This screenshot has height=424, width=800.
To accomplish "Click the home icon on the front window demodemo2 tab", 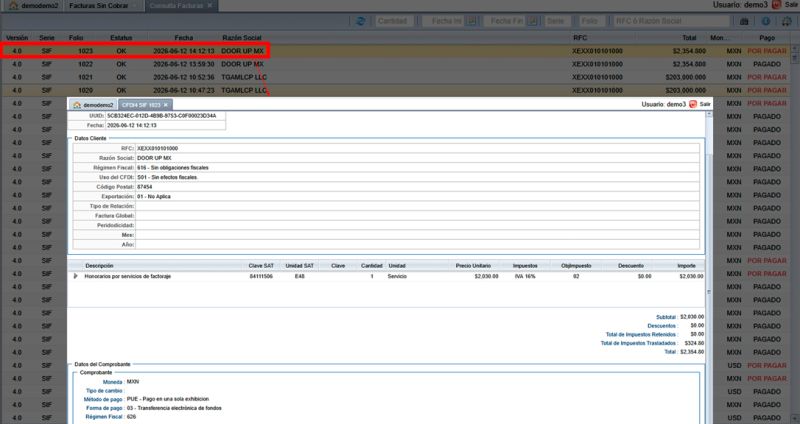I will pos(77,105).
